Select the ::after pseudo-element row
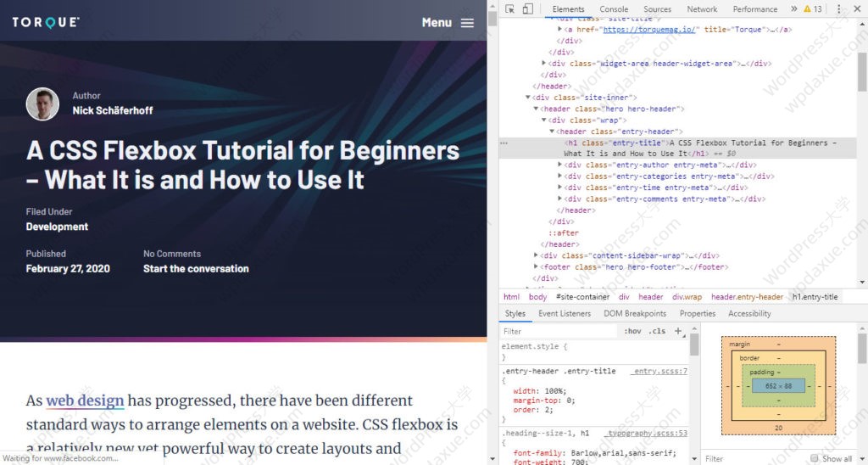Screen dimensions: 868x465 click(563, 232)
